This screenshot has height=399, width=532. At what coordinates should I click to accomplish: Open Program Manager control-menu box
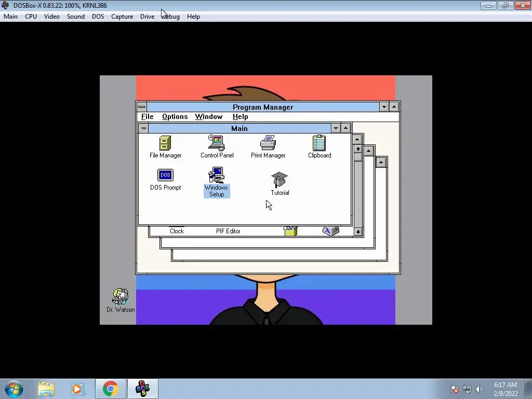(x=141, y=107)
